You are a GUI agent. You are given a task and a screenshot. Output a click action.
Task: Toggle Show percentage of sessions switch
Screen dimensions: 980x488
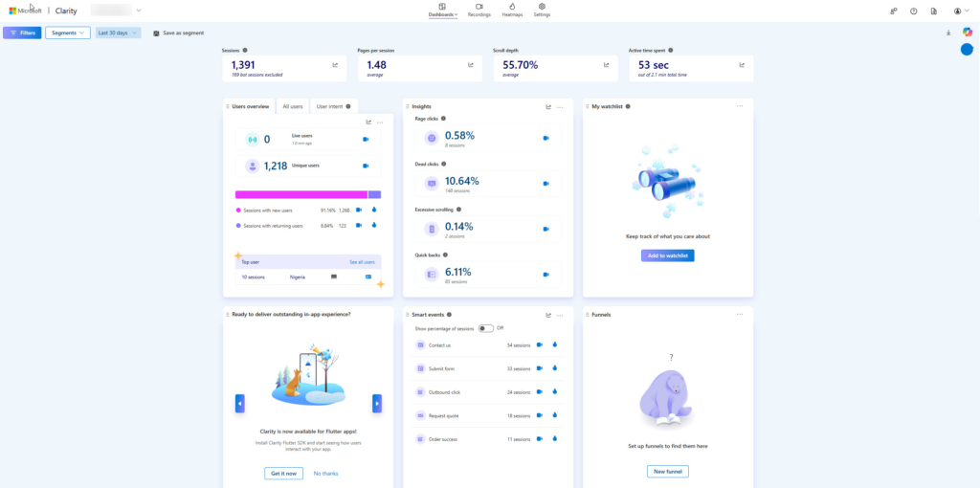click(x=485, y=328)
